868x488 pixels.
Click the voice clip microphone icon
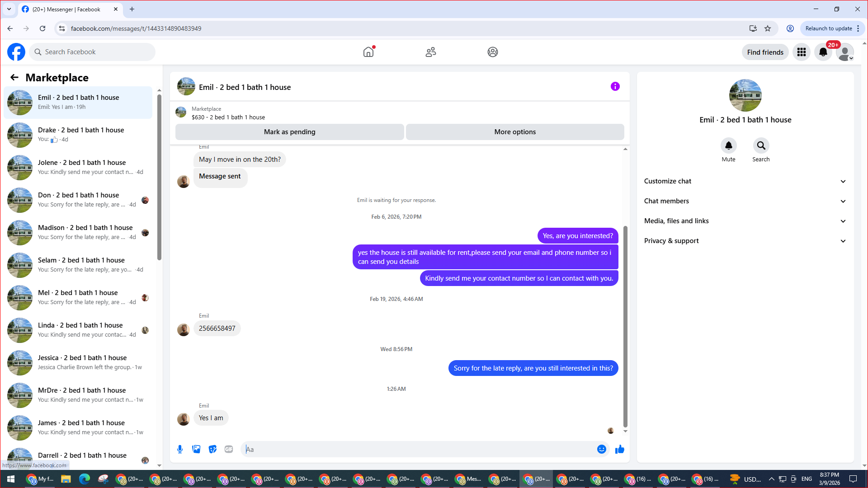pyautogui.click(x=180, y=449)
